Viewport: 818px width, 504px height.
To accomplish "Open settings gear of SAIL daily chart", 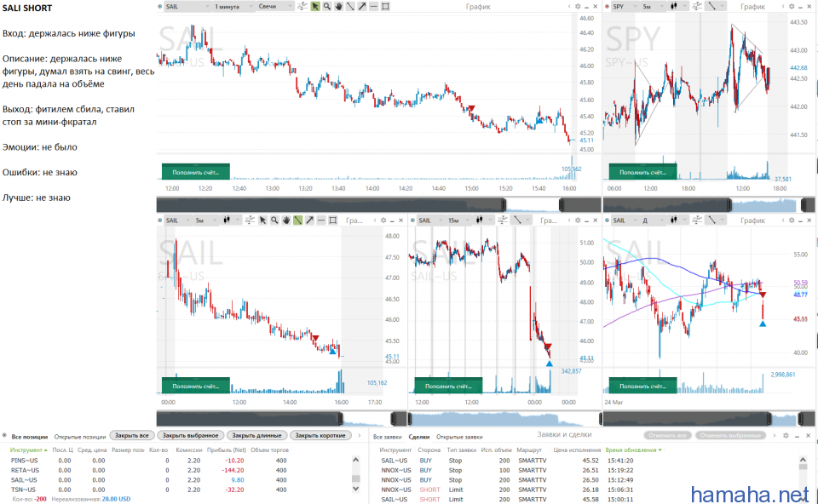I will point(792,220).
